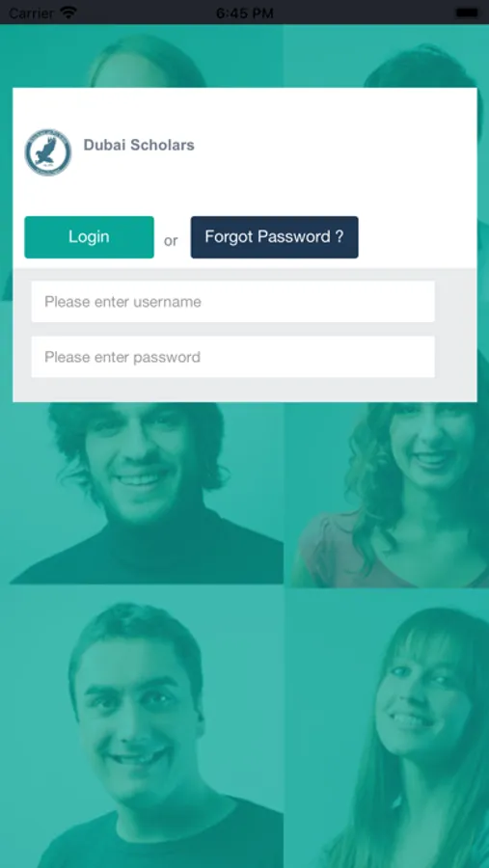Tap the Dubai Scholars eagle logo
489x868 pixels.
[x=48, y=152]
